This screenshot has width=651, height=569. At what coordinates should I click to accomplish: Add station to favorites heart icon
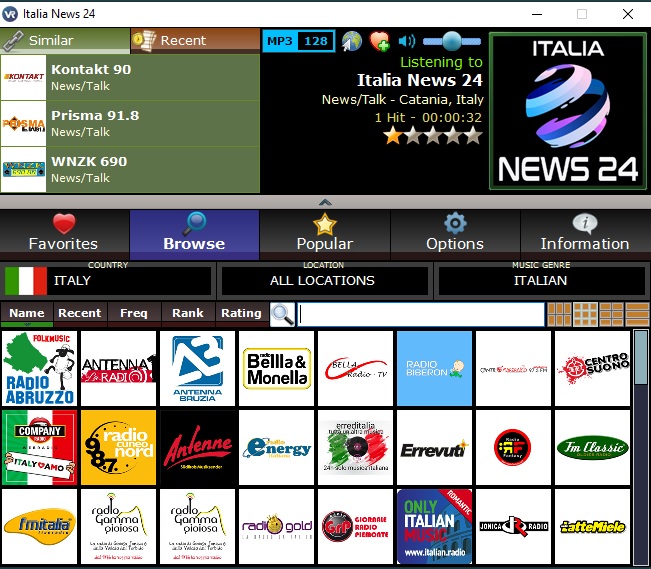point(379,41)
